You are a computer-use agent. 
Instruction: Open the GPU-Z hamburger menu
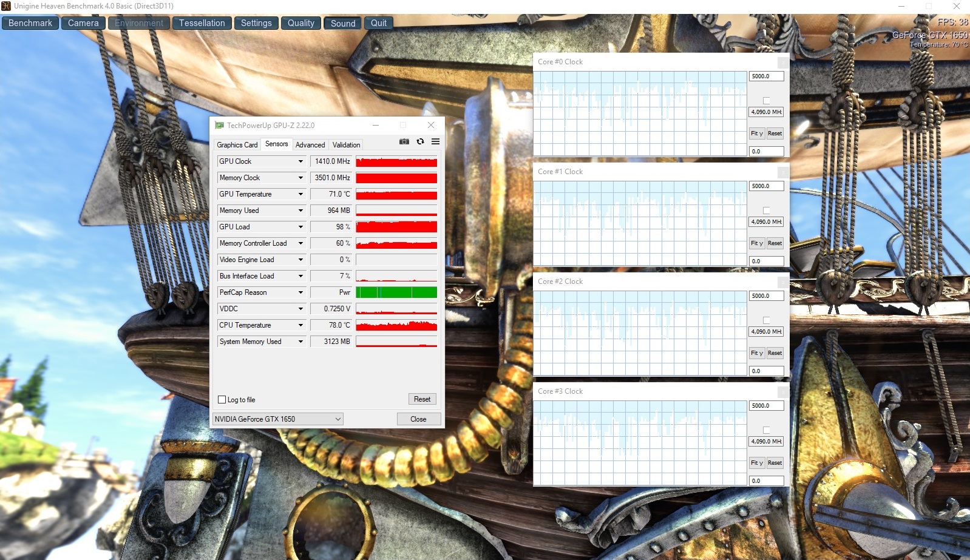coord(435,141)
